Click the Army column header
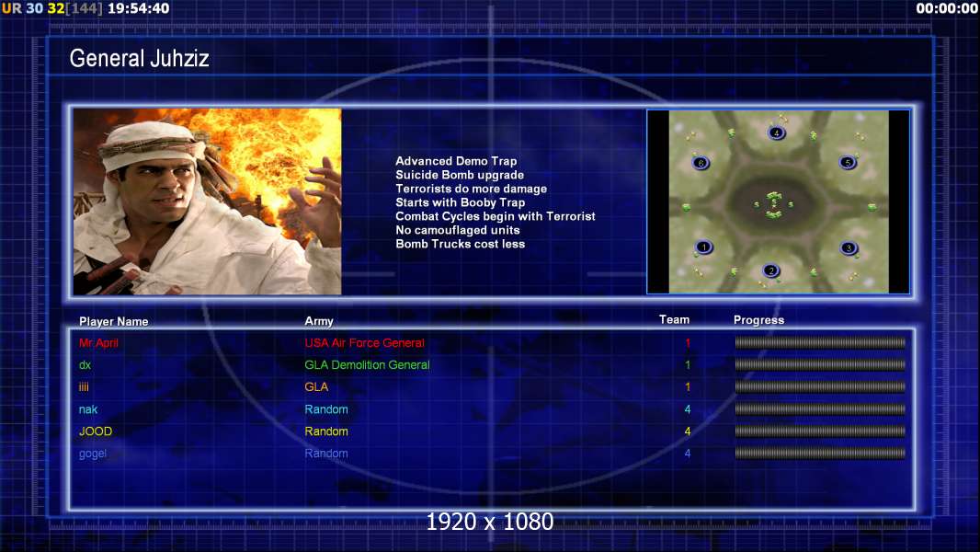 point(319,321)
